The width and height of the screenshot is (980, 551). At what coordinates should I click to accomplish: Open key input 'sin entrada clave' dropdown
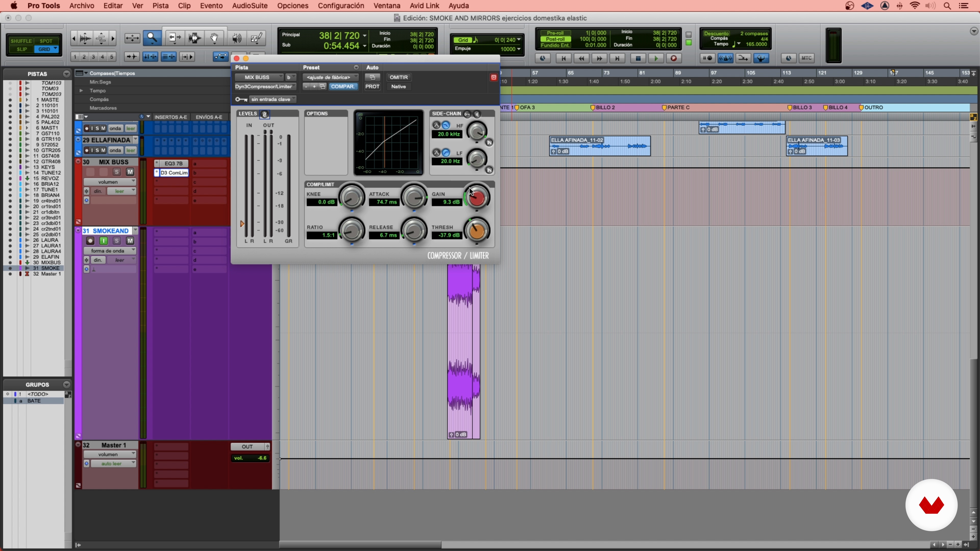[x=273, y=99]
